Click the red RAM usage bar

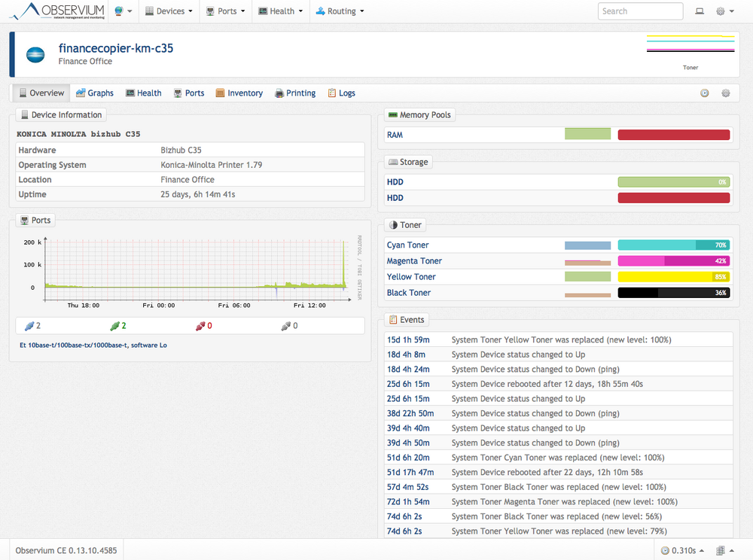[x=674, y=135]
